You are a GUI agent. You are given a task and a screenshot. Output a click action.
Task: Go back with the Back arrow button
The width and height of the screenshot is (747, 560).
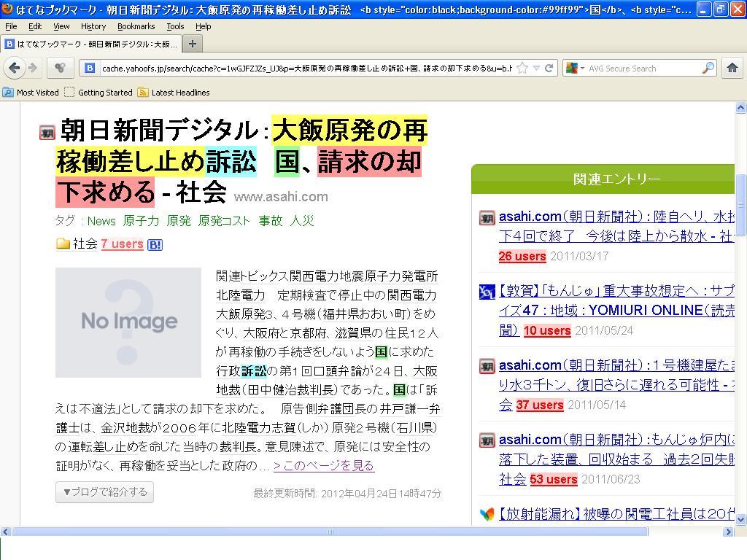click(x=15, y=68)
